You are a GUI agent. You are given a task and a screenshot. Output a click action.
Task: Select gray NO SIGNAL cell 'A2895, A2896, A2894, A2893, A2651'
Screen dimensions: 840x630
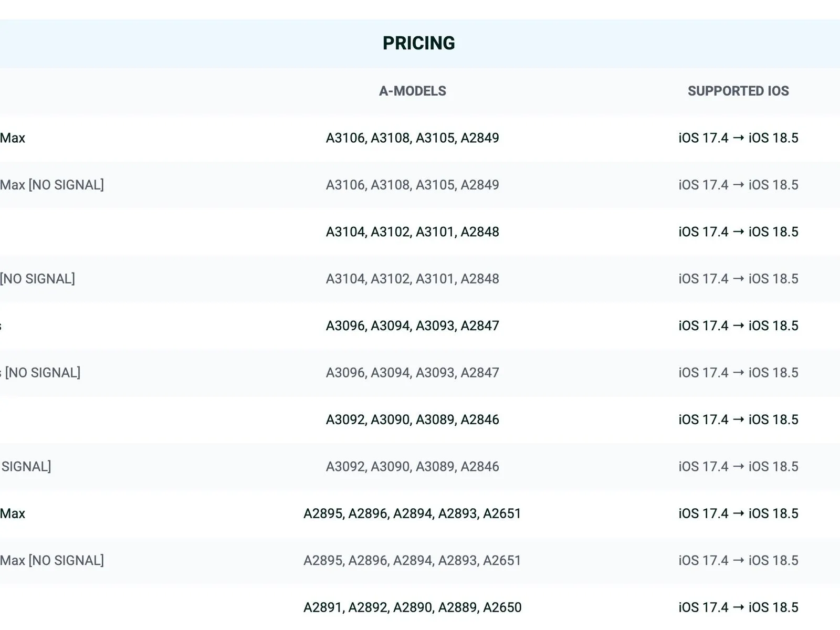point(413,561)
